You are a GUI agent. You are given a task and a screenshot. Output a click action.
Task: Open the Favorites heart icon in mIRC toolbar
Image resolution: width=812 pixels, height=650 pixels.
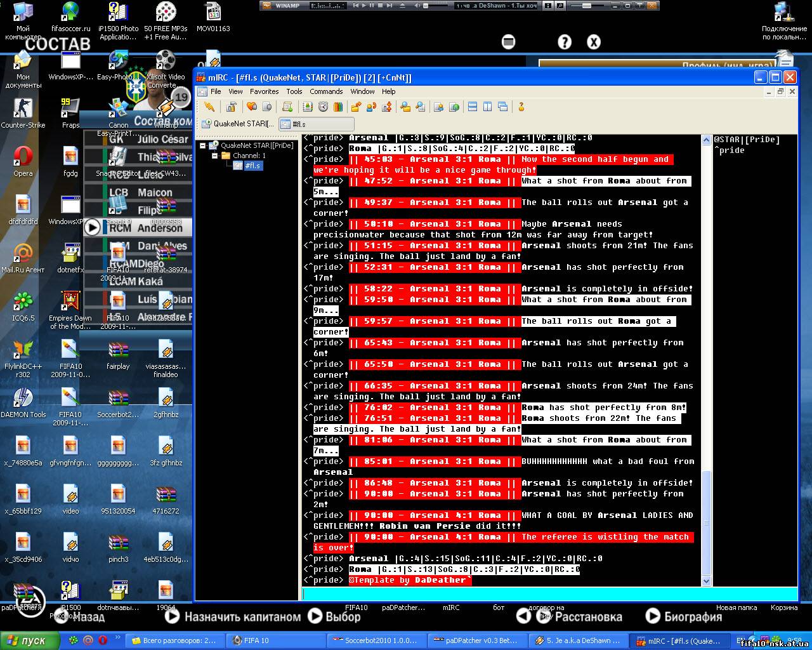(252, 107)
